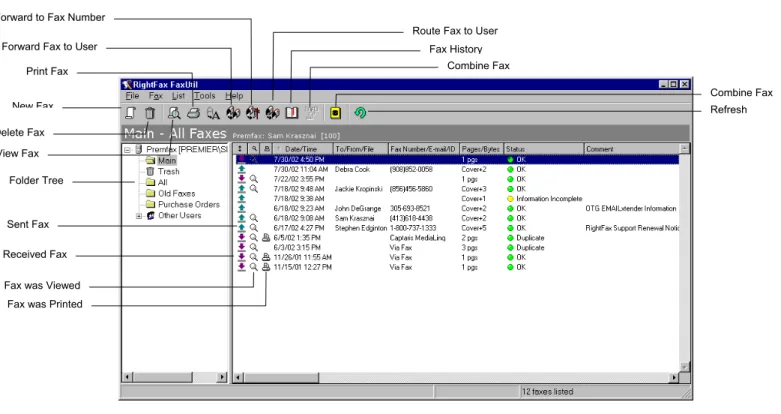This screenshot has width=781, height=414.
Task: Click folder tree pane right scroll arrow
Action: pyautogui.click(x=222, y=378)
